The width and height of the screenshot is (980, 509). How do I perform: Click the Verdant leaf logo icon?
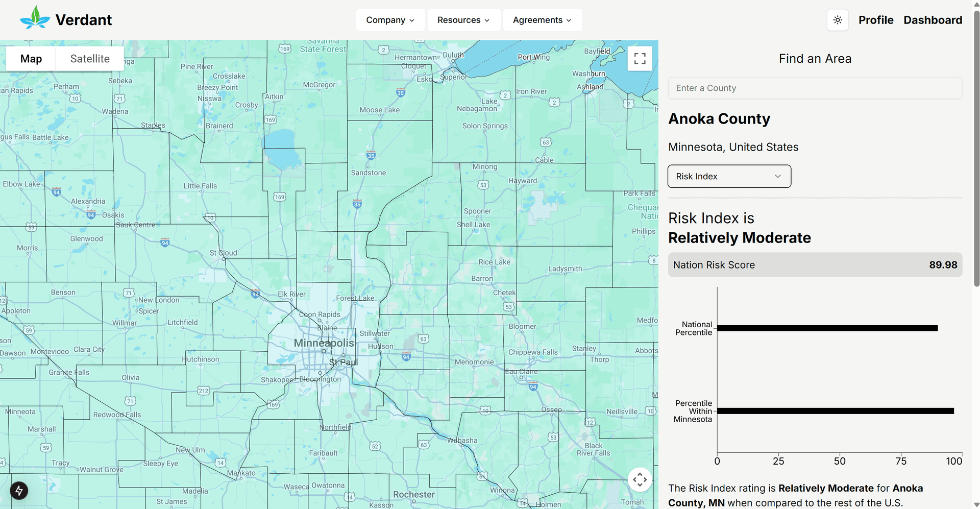[35, 18]
